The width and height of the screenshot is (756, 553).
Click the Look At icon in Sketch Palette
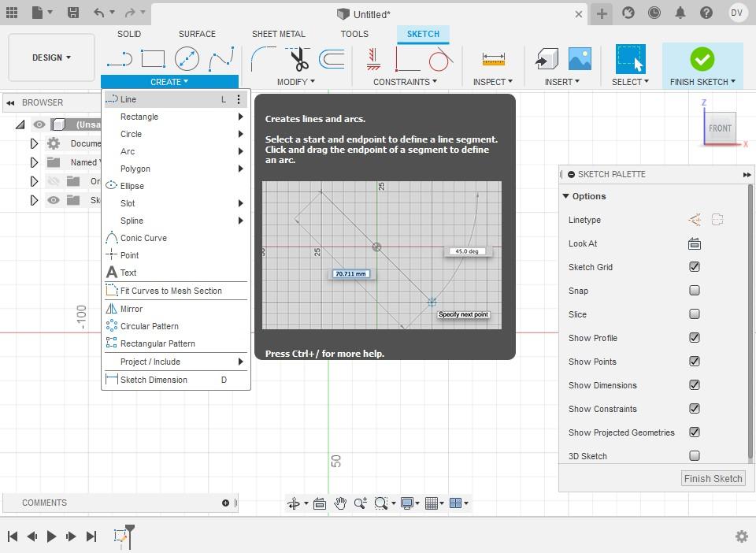pos(695,243)
